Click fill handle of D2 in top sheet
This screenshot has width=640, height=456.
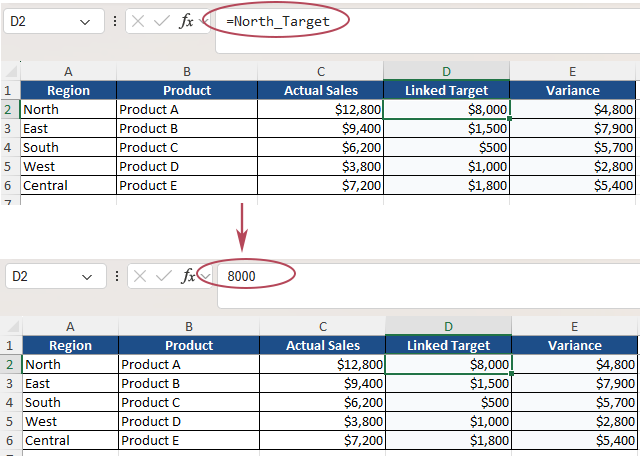pyautogui.click(x=509, y=118)
